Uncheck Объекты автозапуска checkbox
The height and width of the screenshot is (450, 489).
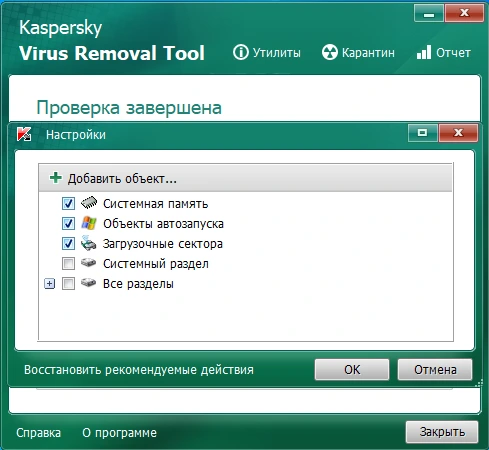pyautogui.click(x=68, y=223)
